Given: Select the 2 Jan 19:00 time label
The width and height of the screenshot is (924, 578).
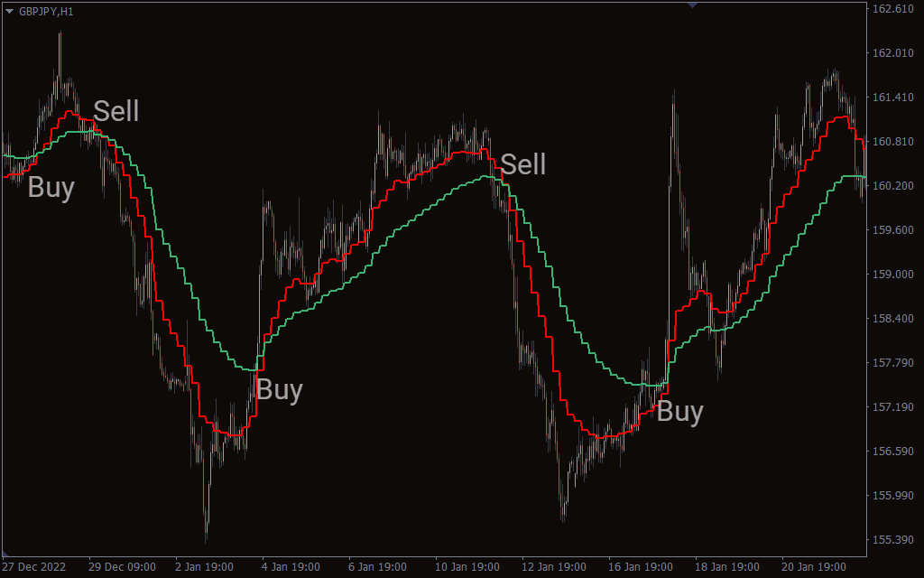Looking at the screenshot, I should point(205,567).
